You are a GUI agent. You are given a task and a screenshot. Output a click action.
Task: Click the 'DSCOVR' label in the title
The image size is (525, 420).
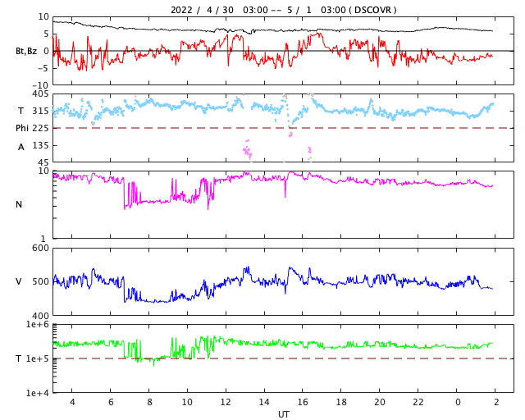tap(372, 10)
